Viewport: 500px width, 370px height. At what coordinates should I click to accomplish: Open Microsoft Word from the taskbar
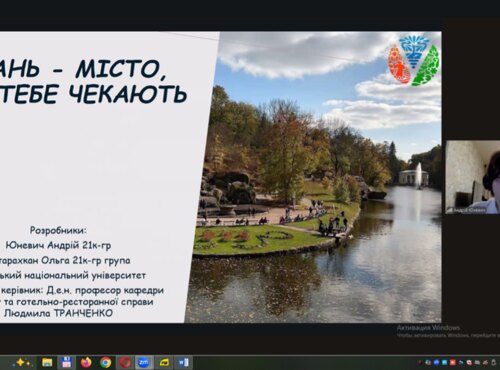click(x=184, y=362)
